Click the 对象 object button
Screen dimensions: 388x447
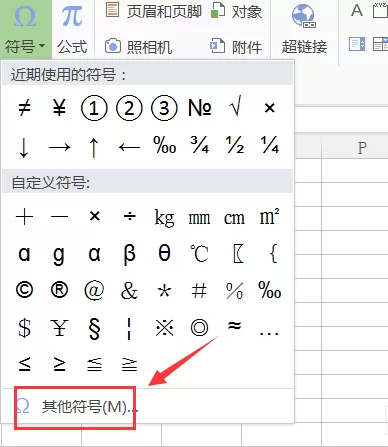tap(237, 11)
